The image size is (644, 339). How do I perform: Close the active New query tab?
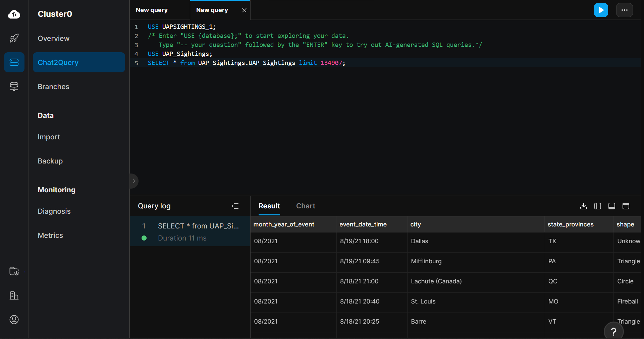pos(244,10)
